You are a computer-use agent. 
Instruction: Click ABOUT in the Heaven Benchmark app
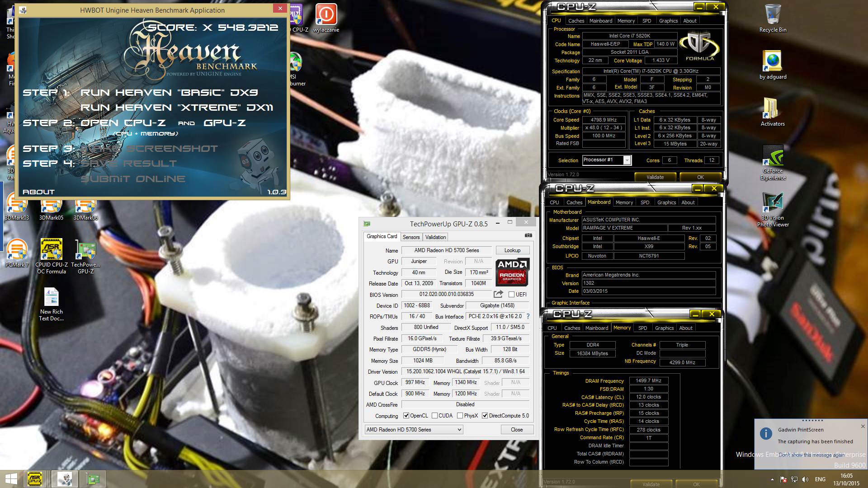[x=38, y=192]
